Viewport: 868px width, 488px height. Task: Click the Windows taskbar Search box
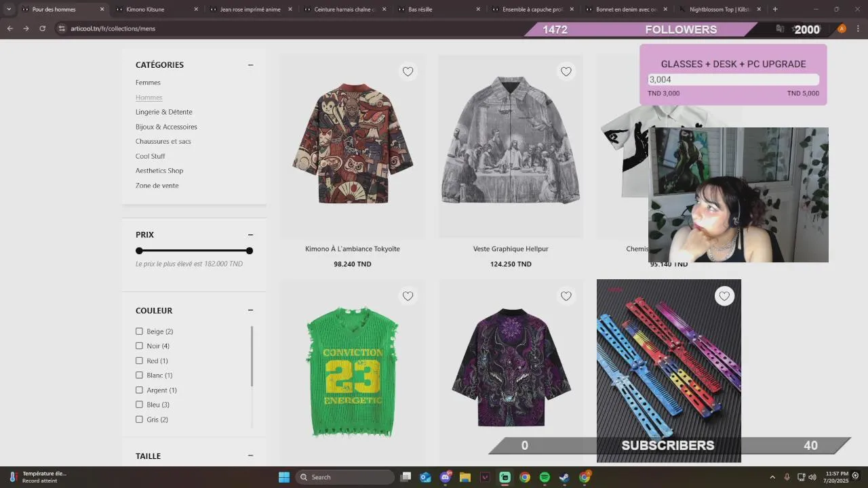(346, 477)
